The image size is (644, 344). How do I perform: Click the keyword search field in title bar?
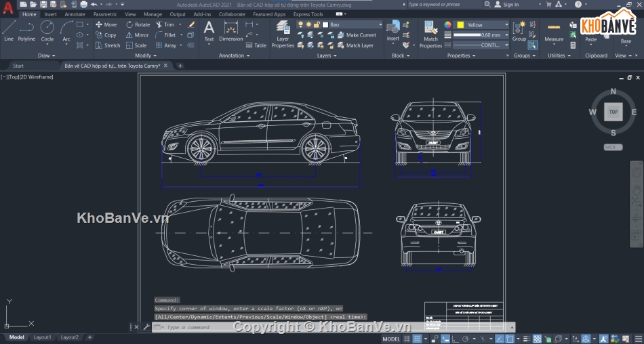(445, 5)
